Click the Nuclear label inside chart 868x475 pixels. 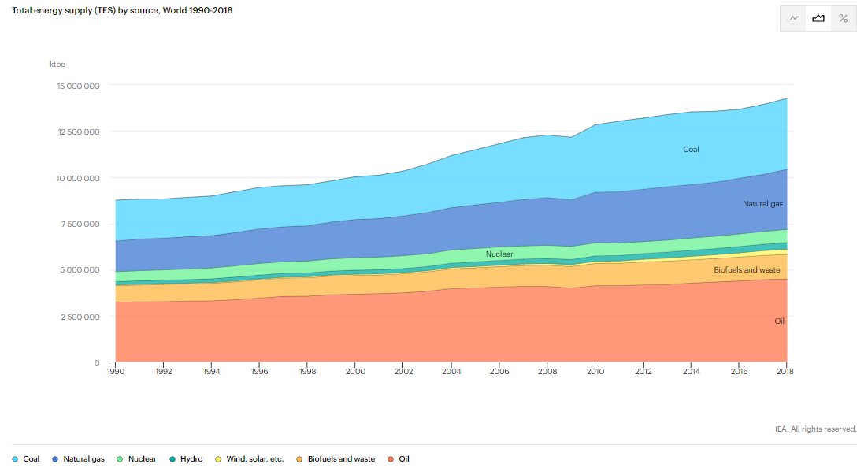tap(499, 254)
